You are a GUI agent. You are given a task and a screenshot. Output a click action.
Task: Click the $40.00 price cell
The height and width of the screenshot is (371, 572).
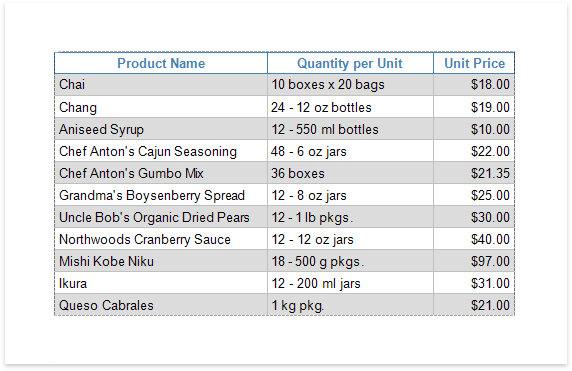[x=474, y=239]
